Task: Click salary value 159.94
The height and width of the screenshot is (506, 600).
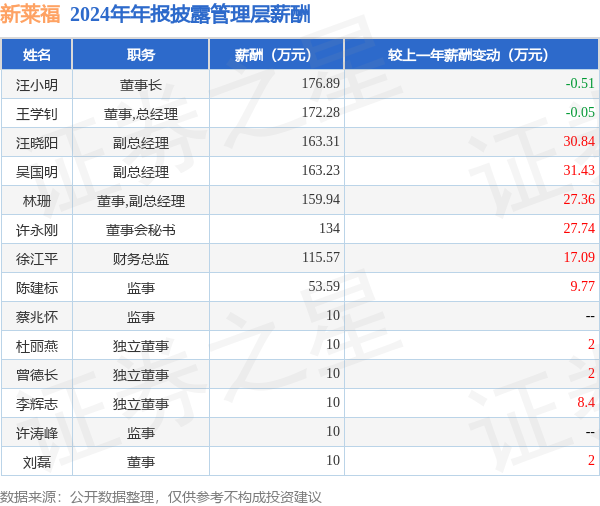Action: tap(321, 199)
